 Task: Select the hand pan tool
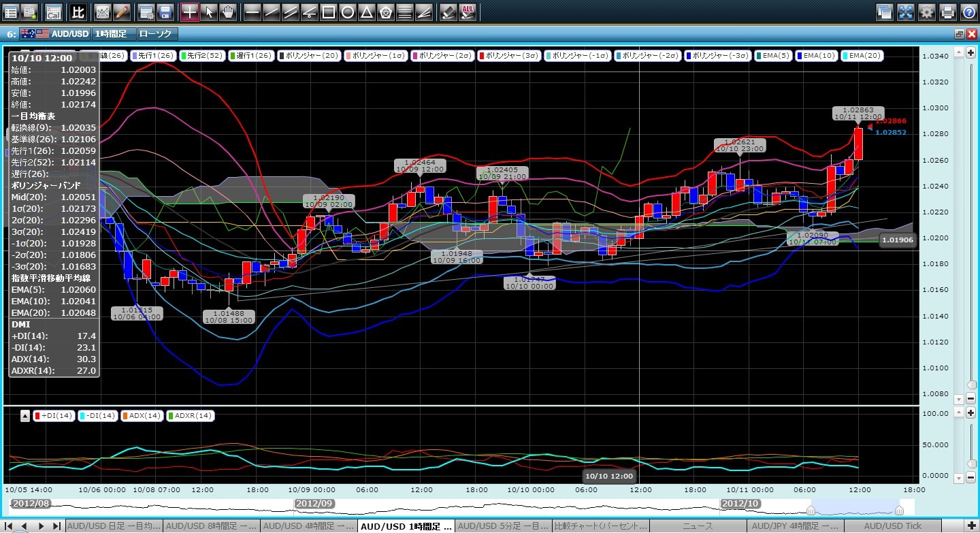[x=227, y=12]
